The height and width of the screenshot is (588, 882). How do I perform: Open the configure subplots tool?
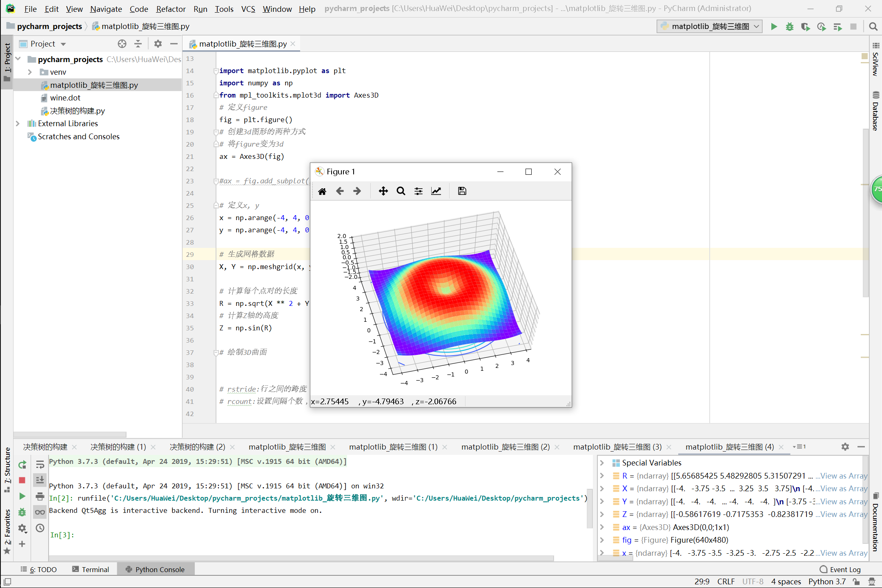click(418, 191)
